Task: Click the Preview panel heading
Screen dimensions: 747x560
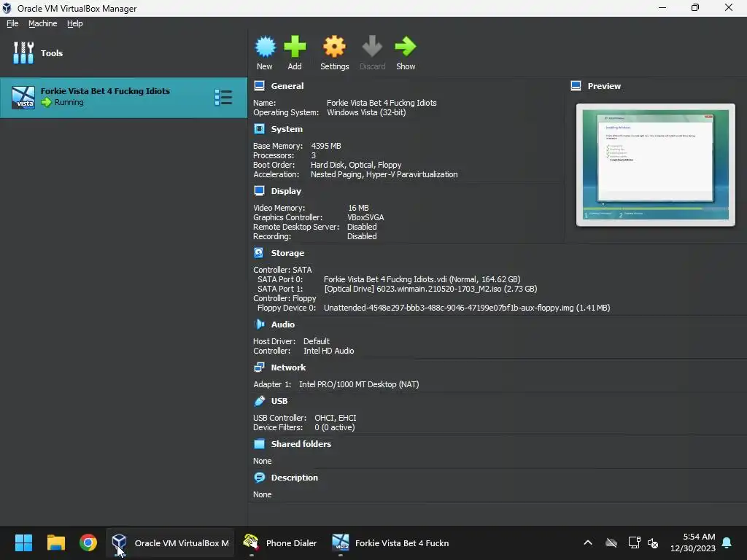Action: [604, 86]
